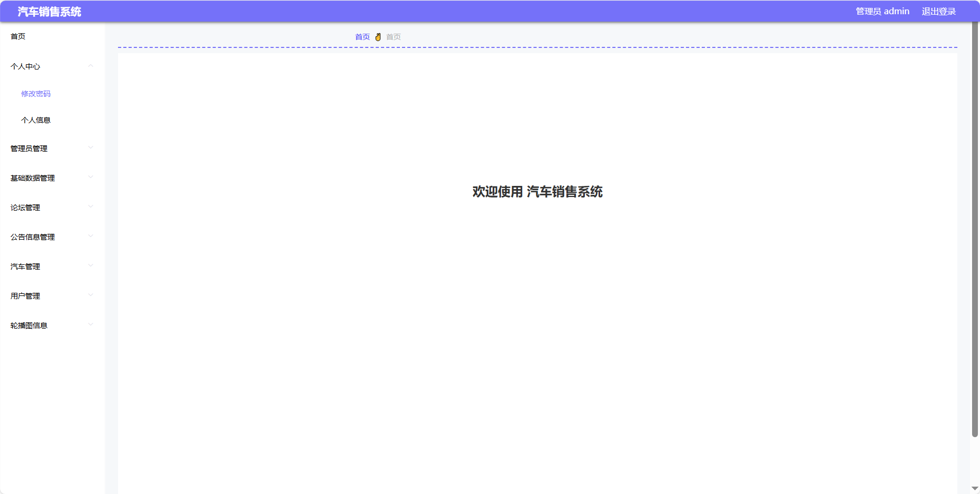The image size is (980, 494).
Task: Click the gray 首页 breadcrumb item
Action: coord(394,37)
